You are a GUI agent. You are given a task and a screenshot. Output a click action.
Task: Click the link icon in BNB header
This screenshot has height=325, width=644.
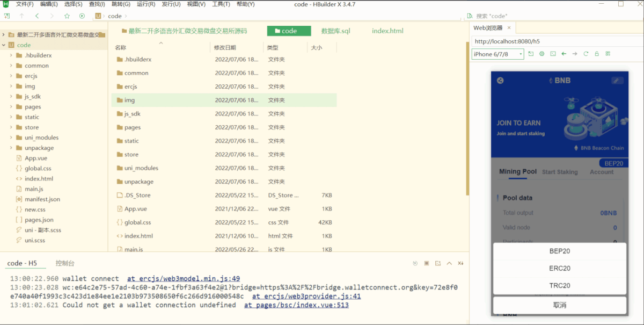click(617, 81)
